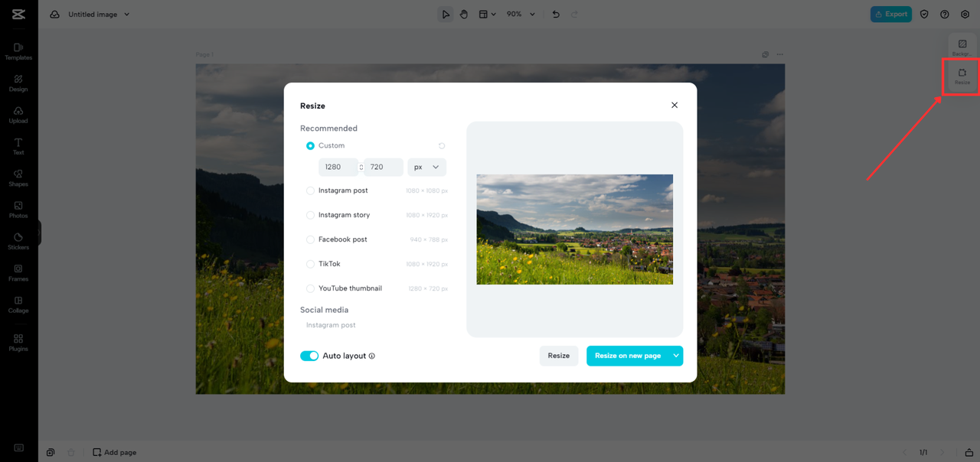Click Resize on new page button
The image size is (980, 462).
click(x=628, y=356)
